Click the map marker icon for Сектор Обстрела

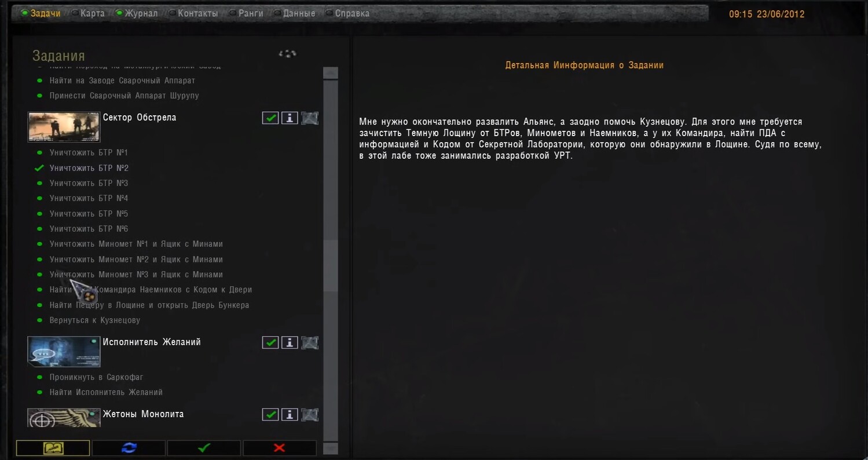point(310,118)
